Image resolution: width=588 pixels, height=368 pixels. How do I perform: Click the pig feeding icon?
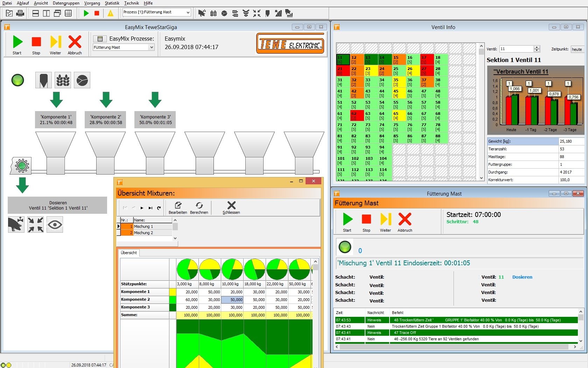(16, 225)
